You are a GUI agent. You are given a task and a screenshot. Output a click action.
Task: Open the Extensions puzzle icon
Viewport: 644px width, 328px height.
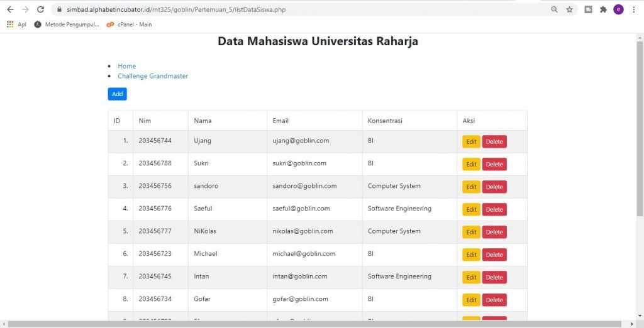click(604, 9)
